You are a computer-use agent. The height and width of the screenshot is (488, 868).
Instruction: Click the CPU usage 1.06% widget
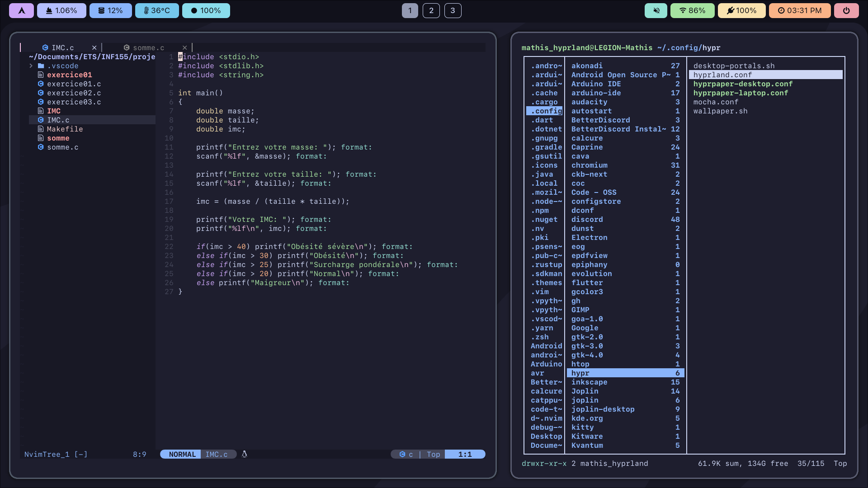tap(61, 10)
